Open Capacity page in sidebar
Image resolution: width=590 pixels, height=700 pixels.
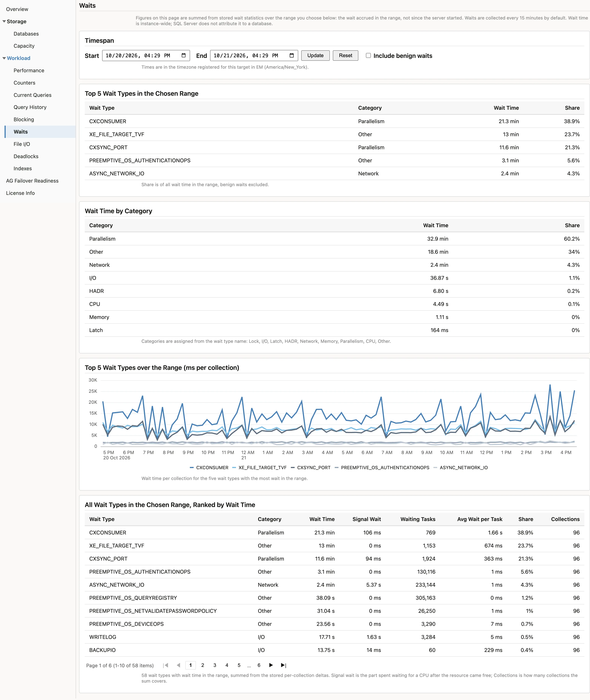coord(24,46)
